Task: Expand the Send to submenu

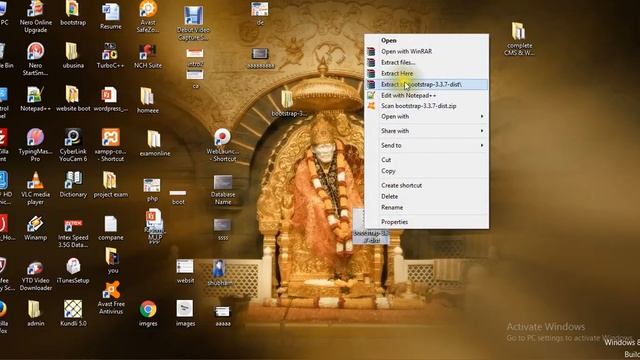Action: [427, 145]
